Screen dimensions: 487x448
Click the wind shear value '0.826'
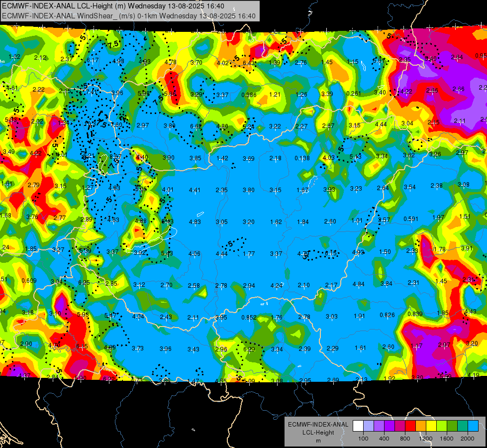[387, 315]
